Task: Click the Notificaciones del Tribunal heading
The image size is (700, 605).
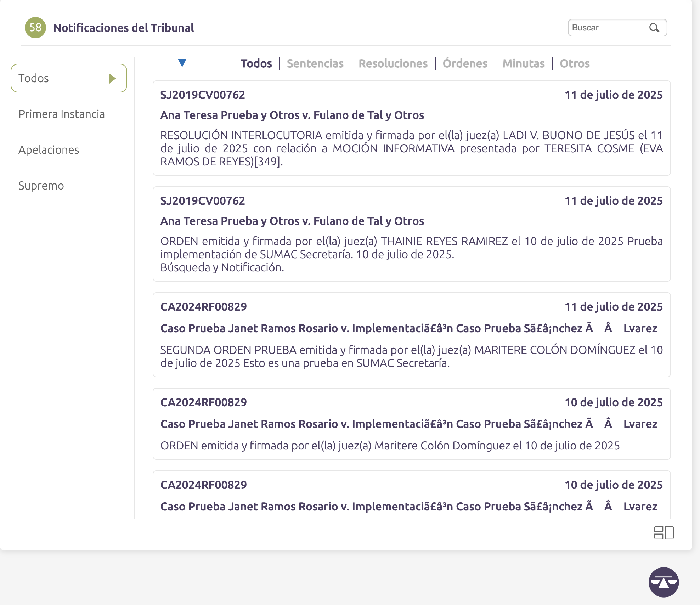Action: (123, 28)
